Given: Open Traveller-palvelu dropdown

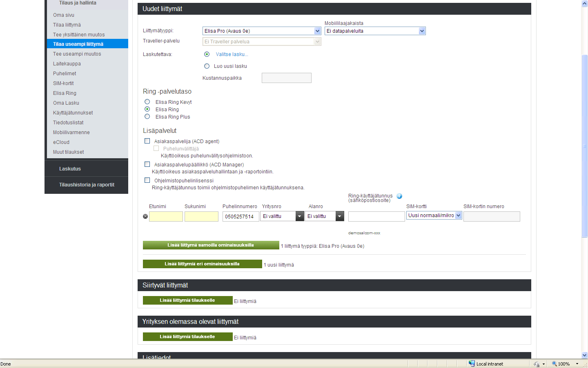Looking at the screenshot, I should coord(262,42).
